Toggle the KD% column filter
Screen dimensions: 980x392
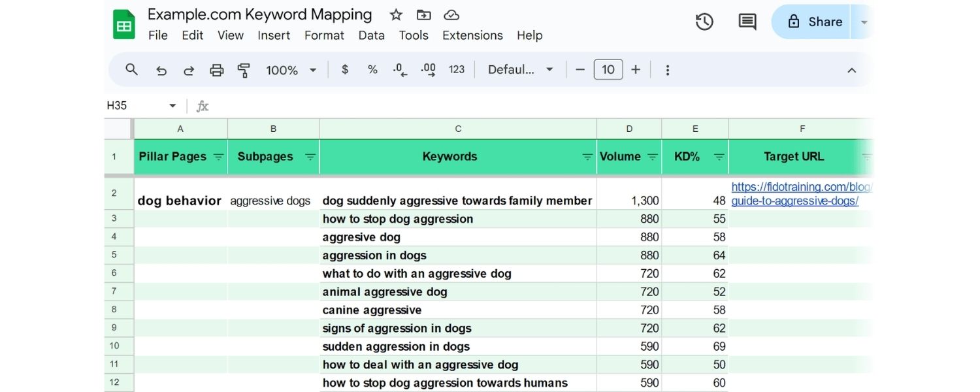point(719,157)
